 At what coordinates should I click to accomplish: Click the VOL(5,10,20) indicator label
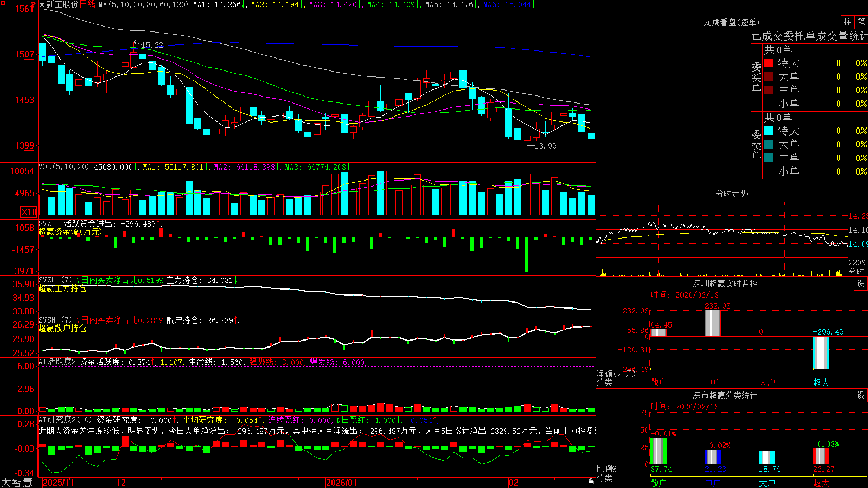[63, 167]
